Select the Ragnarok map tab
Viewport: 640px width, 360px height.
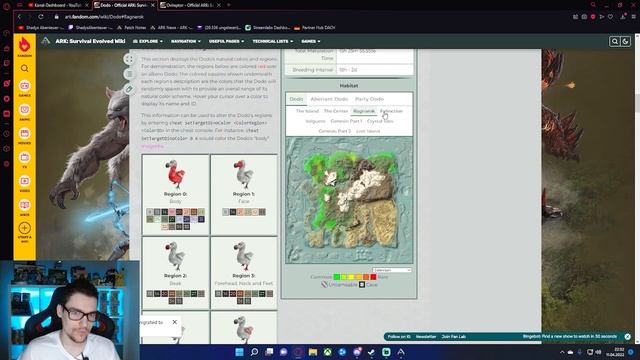tap(364, 111)
